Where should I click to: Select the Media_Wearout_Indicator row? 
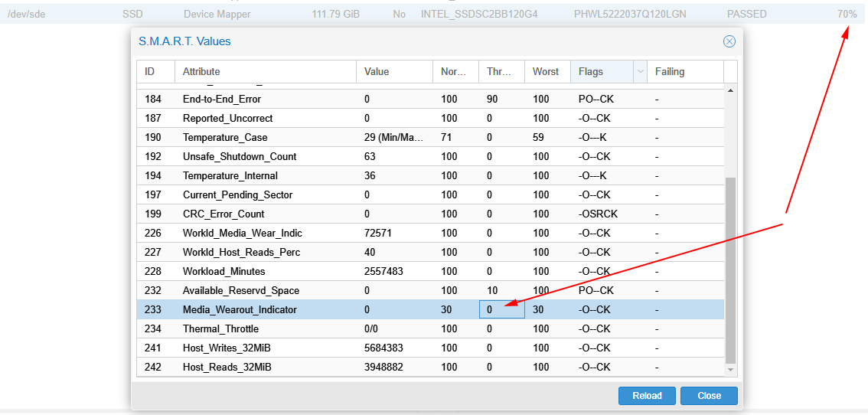click(431, 310)
